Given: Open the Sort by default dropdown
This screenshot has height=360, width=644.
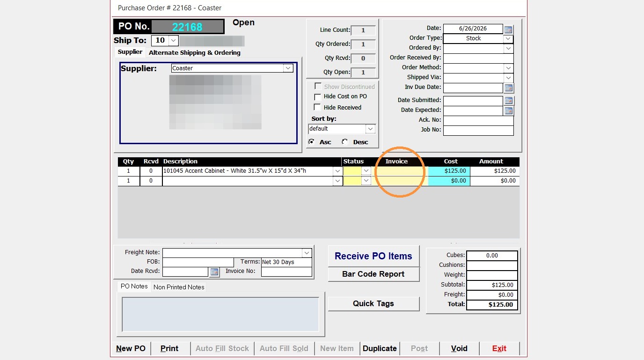Looking at the screenshot, I should click(x=370, y=129).
